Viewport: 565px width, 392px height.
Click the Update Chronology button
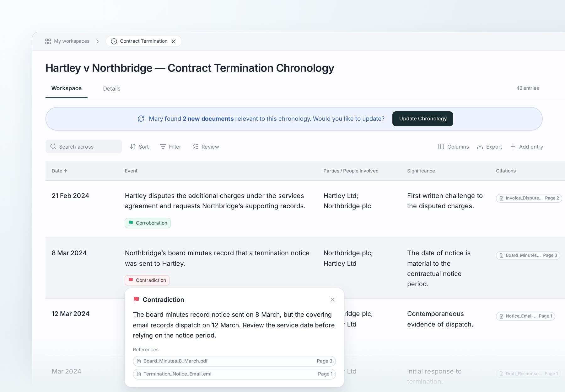(x=422, y=119)
